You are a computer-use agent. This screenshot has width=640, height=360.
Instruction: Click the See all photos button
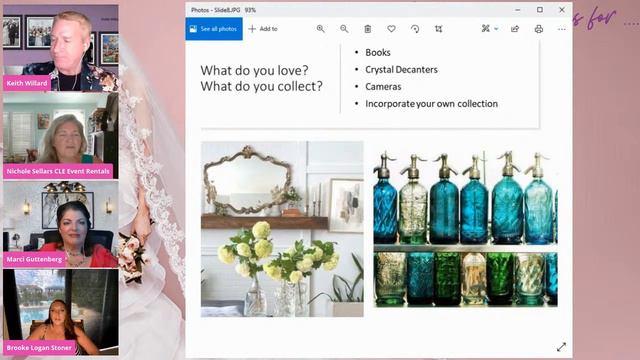click(214, 29)
